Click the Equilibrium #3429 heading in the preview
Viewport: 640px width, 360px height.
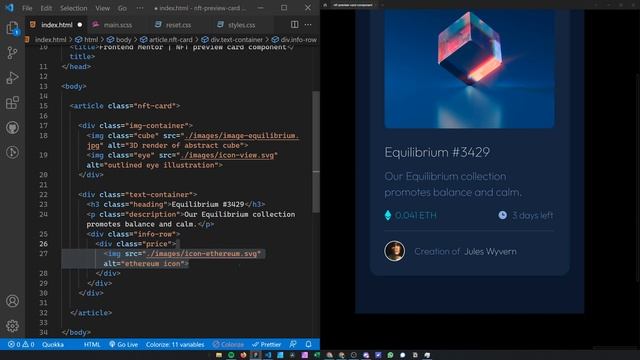[x=437, y=152]
